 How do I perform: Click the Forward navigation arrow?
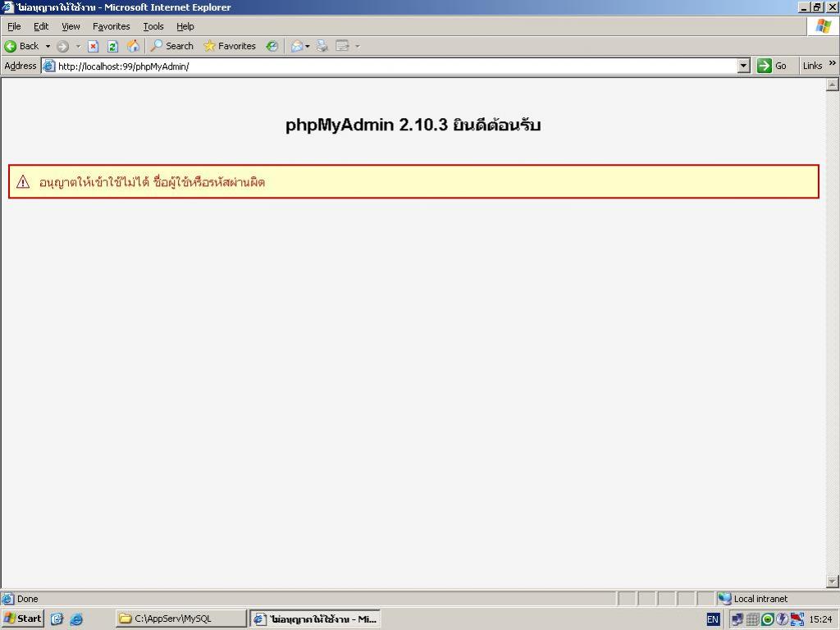tap(62, 46)
